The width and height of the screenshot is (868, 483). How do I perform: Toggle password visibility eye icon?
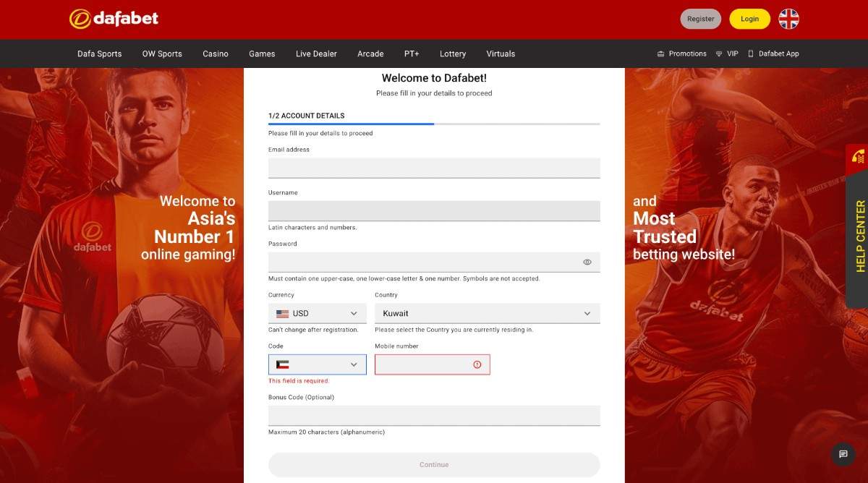coord(587,262)
